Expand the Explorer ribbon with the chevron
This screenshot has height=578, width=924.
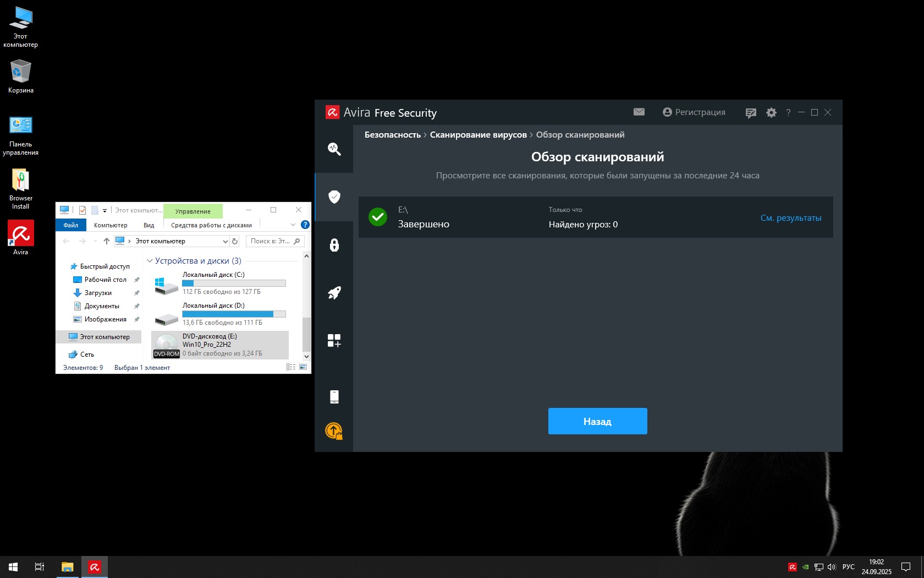[293, 225]
